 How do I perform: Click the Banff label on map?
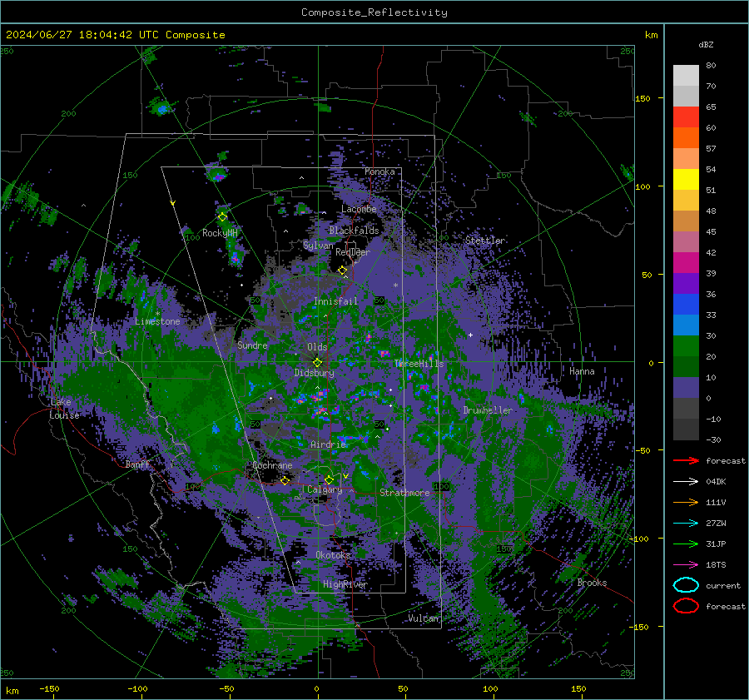tap(137, 464)
